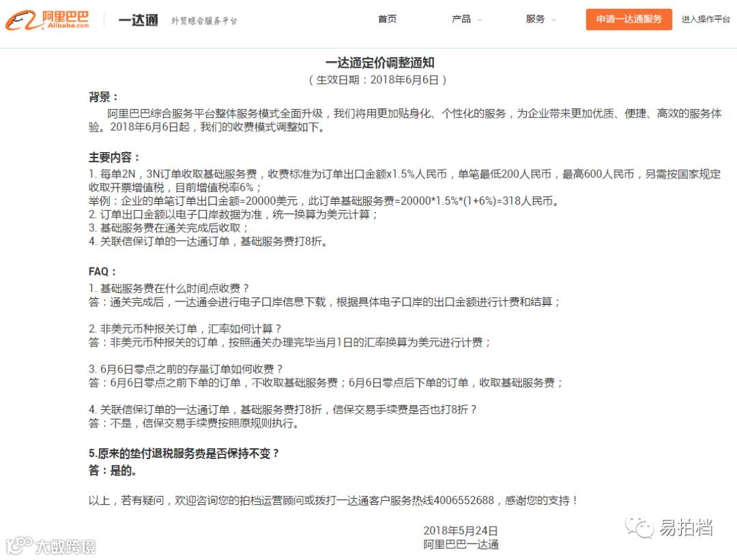Viewport: 737px width, 560px height.
Task: Open the 进入操作平台 link
Action: [x=706, y=19]
